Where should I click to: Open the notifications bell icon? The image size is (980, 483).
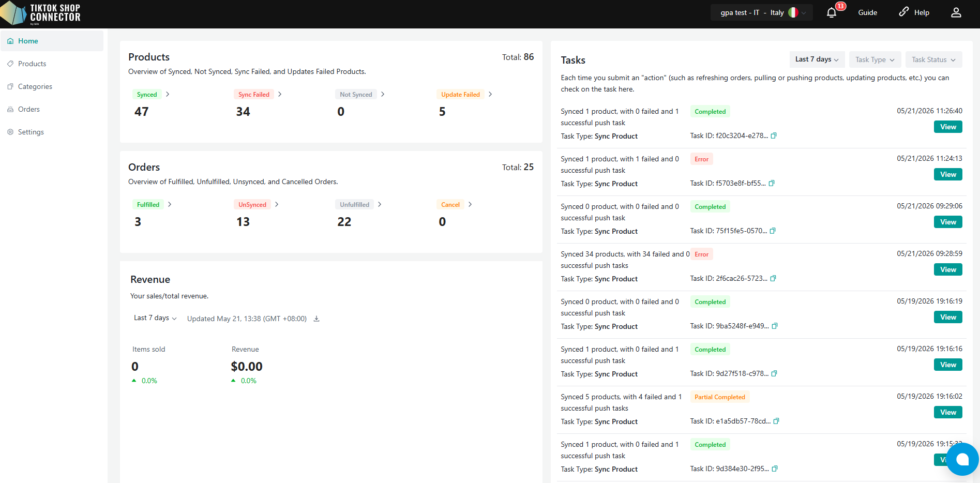[x=832, y=13]
